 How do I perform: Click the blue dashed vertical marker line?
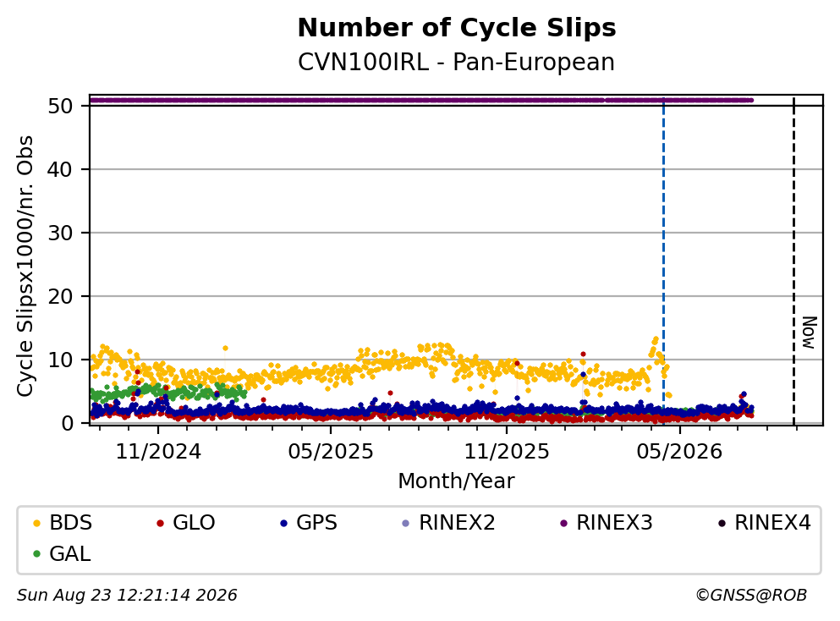(x=663, y=262)
